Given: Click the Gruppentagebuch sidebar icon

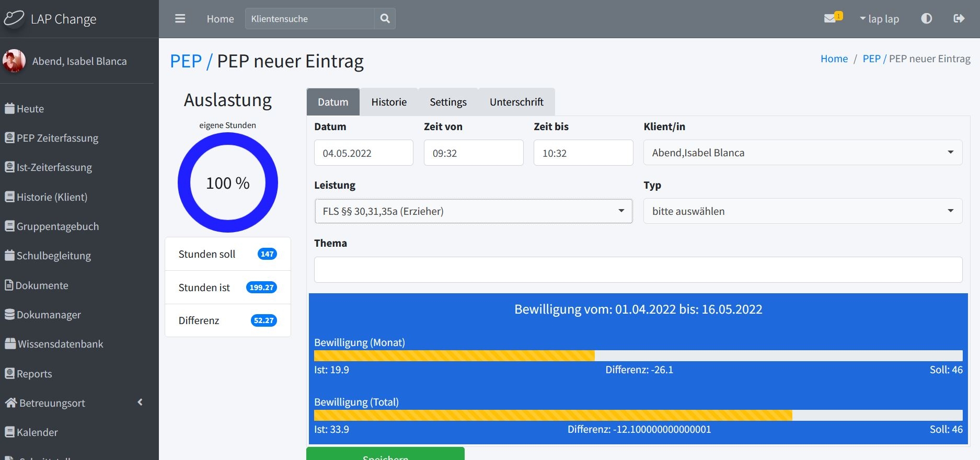Looking at the screenshot, I should click(9, 226).
